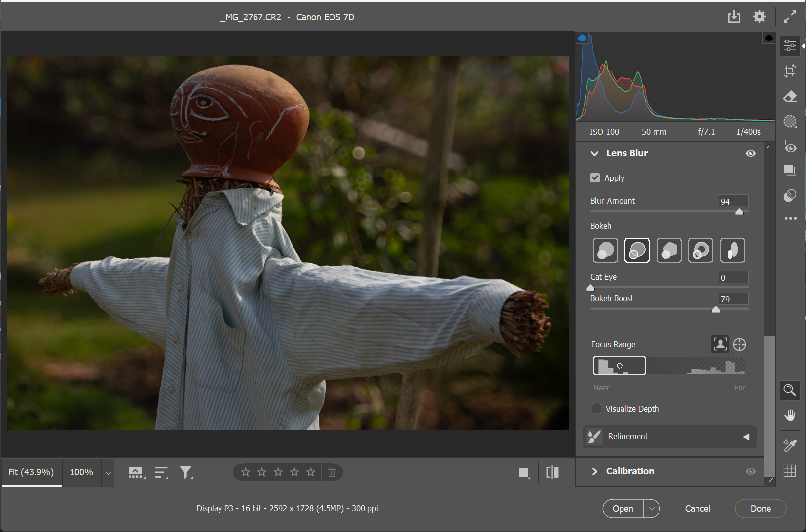Expand the Calibration section
Image resolution: width=806 pixels, height=532 pixels.
pyautogui.click(x=595, y=471)
